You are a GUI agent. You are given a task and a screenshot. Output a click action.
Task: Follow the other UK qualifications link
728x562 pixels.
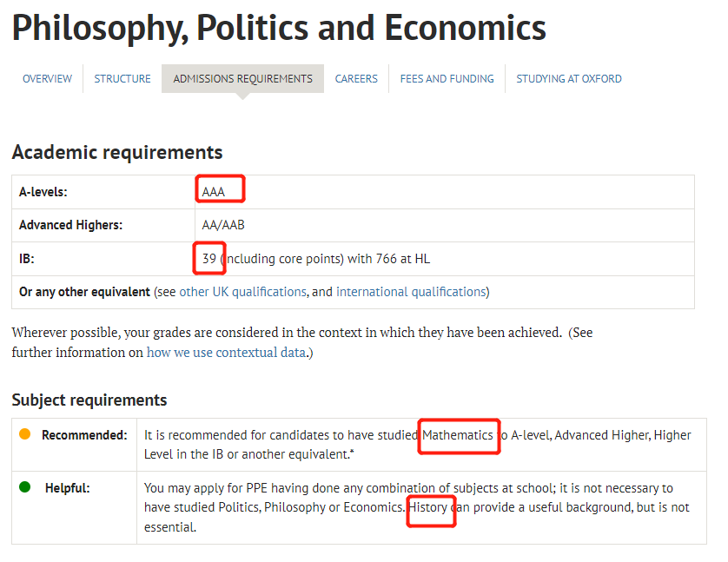click(243, 292)
